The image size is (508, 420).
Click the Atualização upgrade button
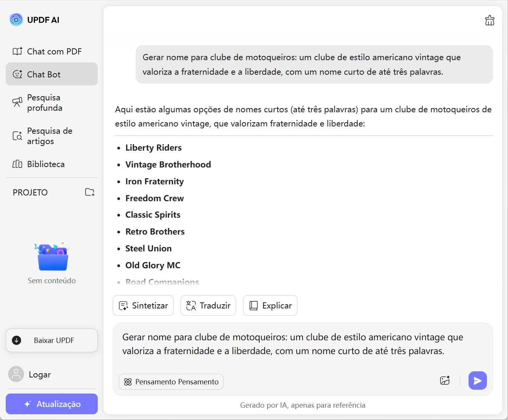pyautogui.click(x=52, y=404)
